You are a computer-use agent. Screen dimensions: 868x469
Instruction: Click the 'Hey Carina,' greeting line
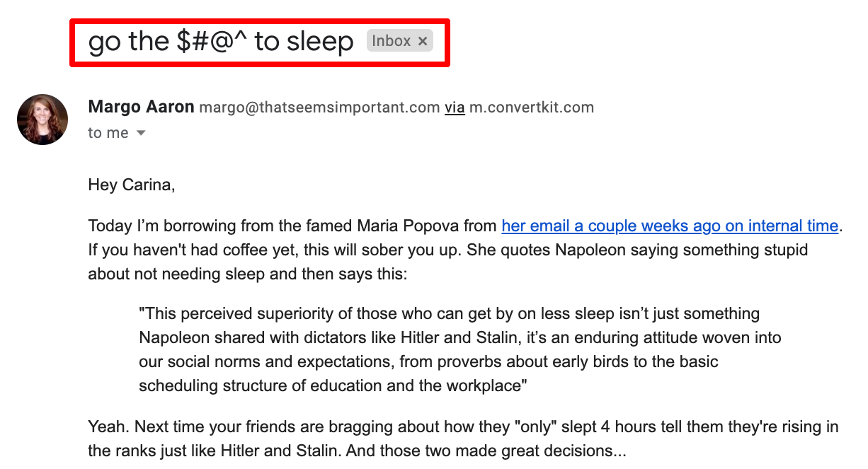pyautogui.click(x=131, y=185)
